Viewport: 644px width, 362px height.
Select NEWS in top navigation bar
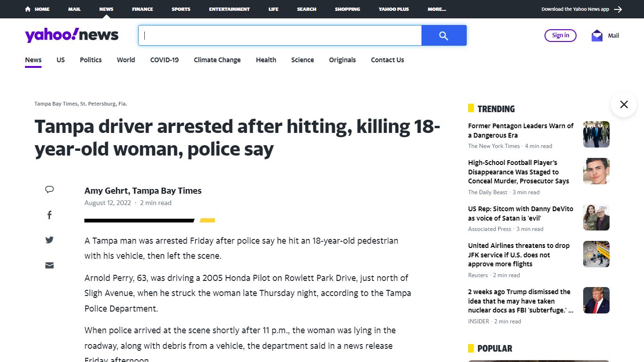(x=106, y=9)
